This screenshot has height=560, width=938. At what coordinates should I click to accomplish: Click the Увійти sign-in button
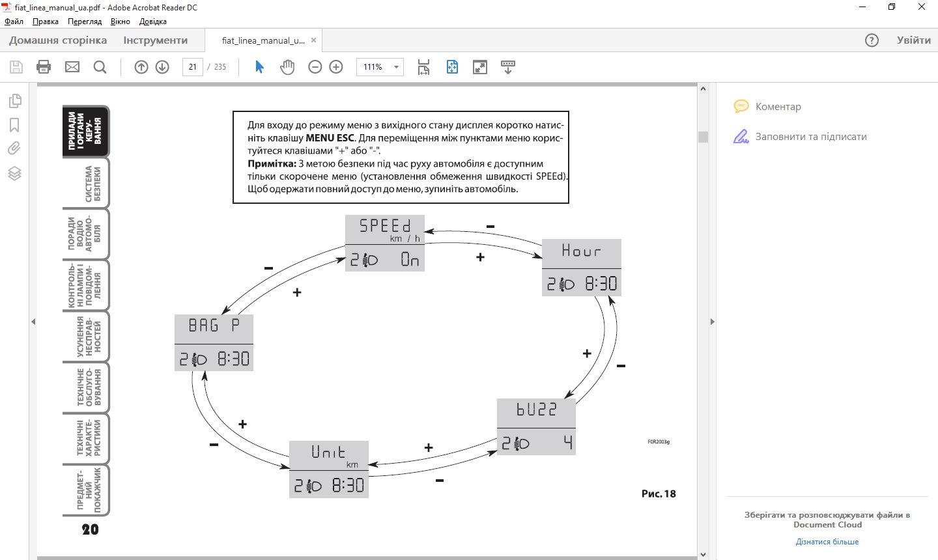(x=913, y=40)
